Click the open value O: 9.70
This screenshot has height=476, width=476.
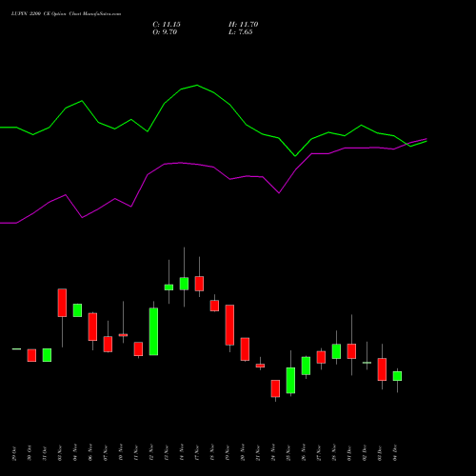(165, 32)
